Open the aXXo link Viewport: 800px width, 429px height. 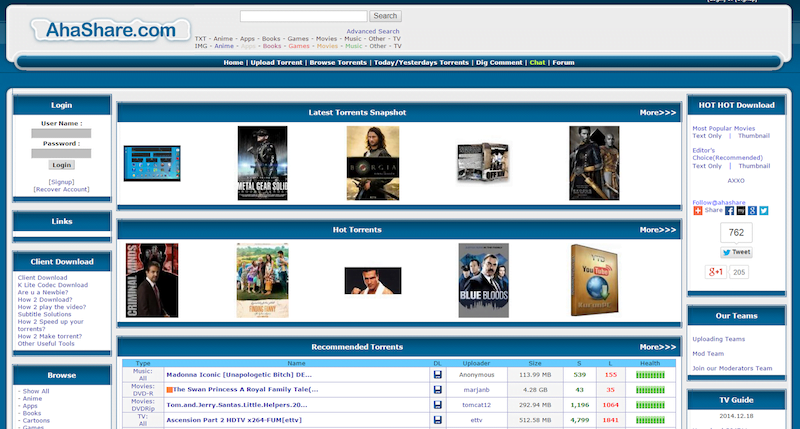pyautogui.click(x=736, y=181)
